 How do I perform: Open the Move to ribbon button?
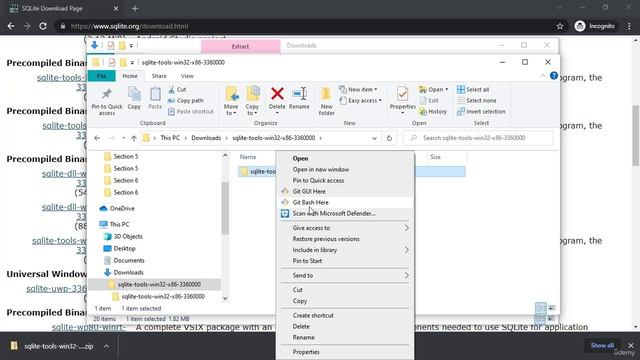click(231, 101)
